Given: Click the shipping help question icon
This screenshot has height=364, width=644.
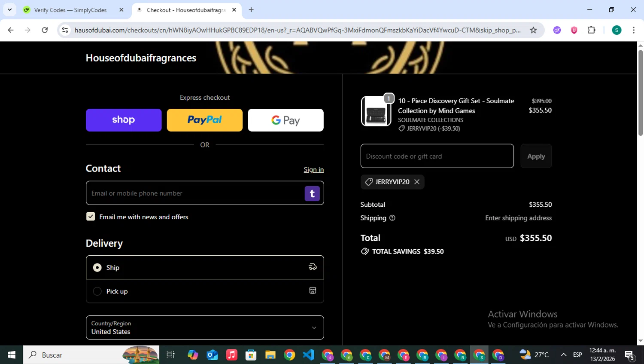Looking at the screenshot, I should pos(392,218).
